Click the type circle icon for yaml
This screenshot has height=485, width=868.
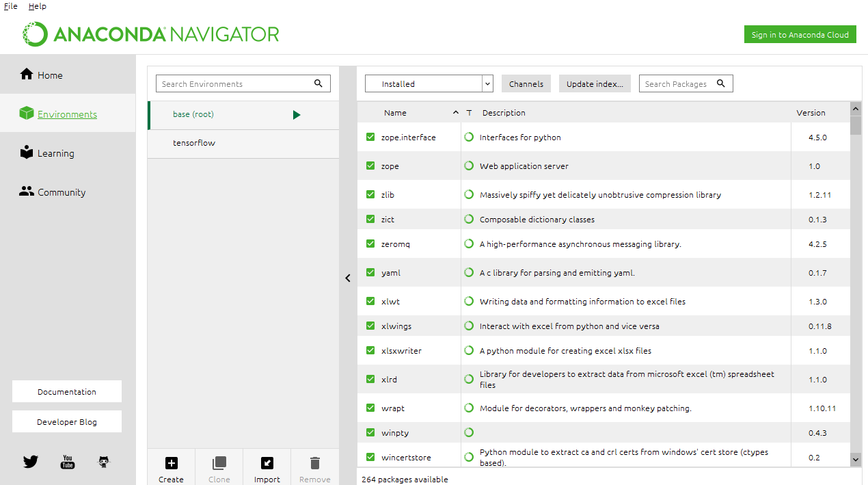tap(469, 272)
